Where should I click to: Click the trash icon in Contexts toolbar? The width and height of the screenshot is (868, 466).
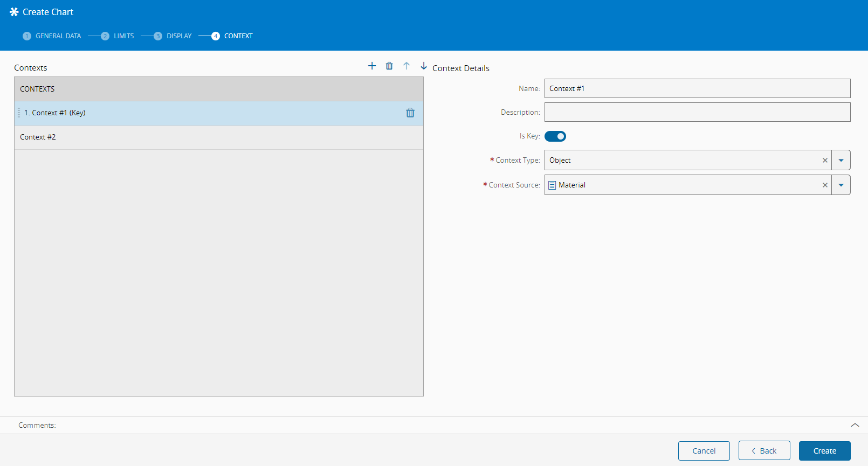pyautogui.click(x=389, y=66)
